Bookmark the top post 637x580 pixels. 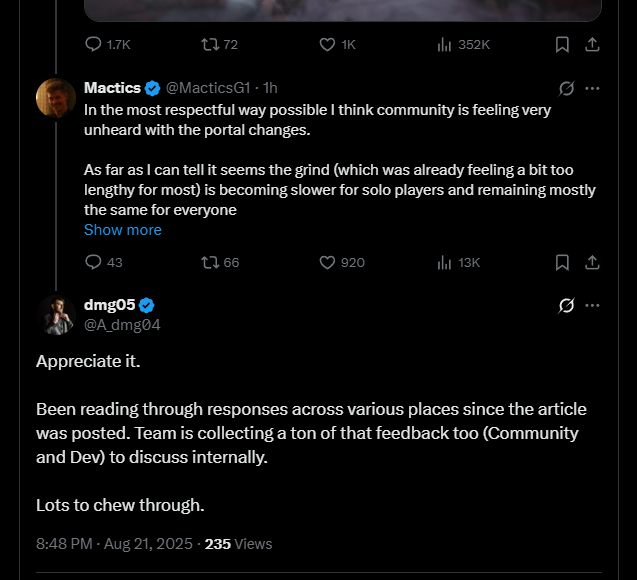pyautogui.click(x=562, y=44)
